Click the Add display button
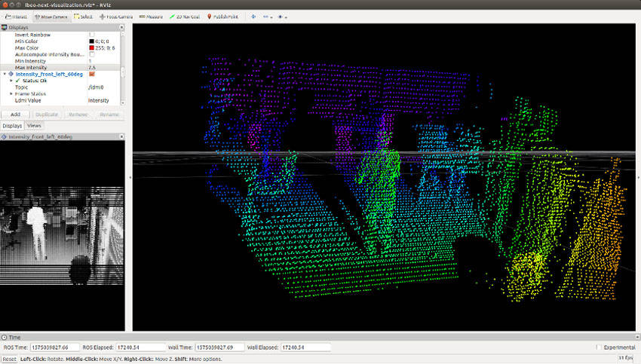641x364 pixels. pyautogui.click(x=16, y=115)
